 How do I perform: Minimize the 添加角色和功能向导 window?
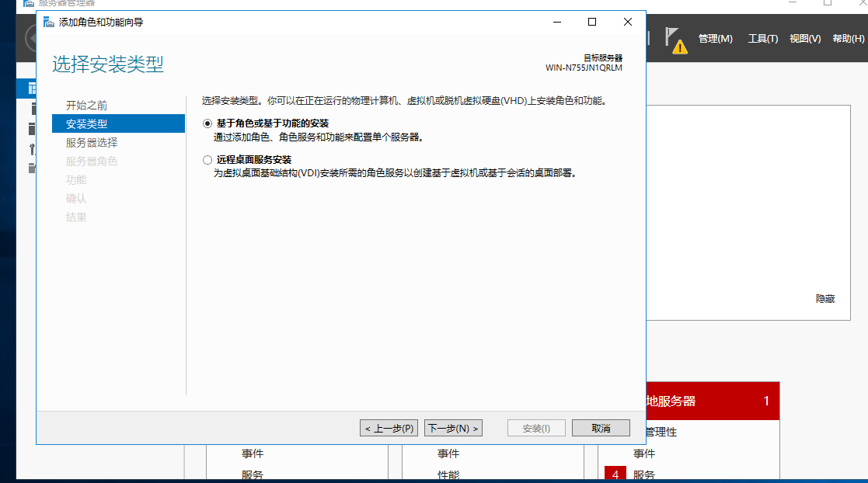click(x=557, y=22)
